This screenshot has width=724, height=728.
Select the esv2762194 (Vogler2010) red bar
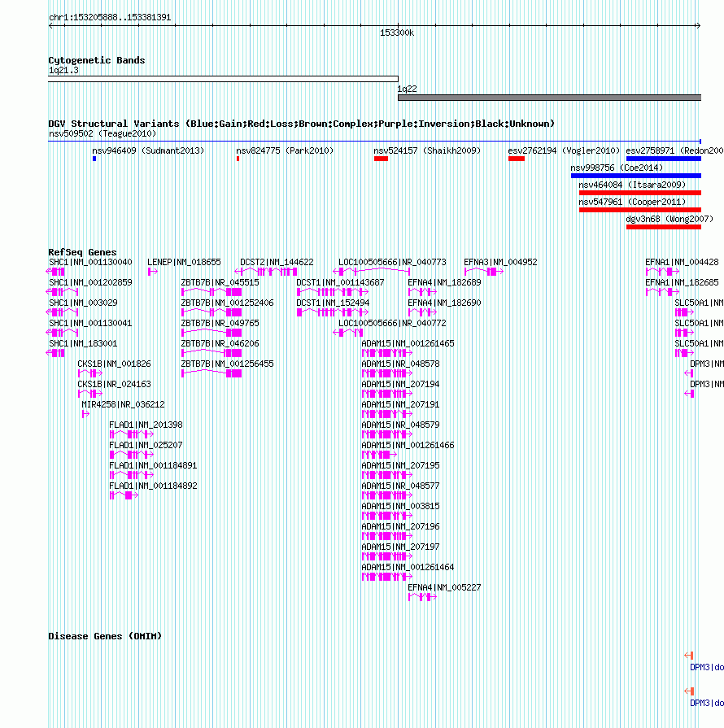(x=517, y=159)
